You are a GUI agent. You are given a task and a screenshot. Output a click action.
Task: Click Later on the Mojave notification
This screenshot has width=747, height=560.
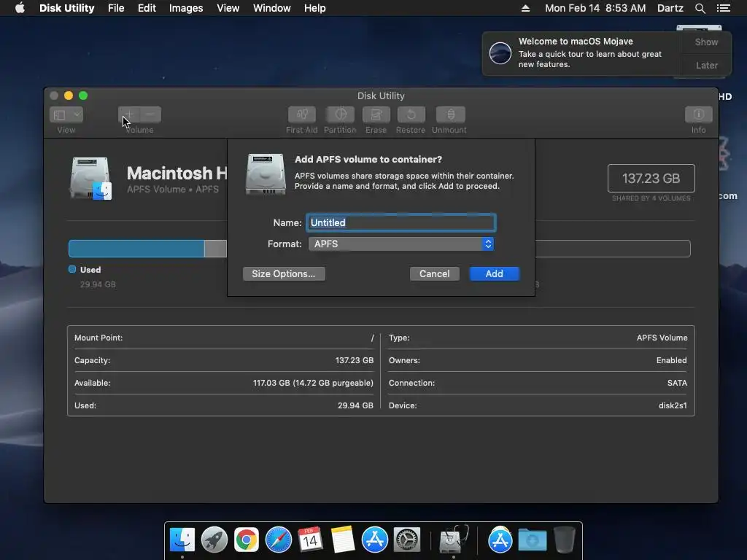[706, 65]
